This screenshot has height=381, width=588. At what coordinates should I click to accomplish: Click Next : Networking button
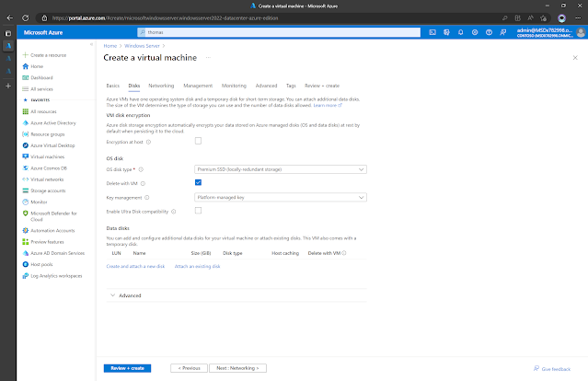[x=237, y=368]
